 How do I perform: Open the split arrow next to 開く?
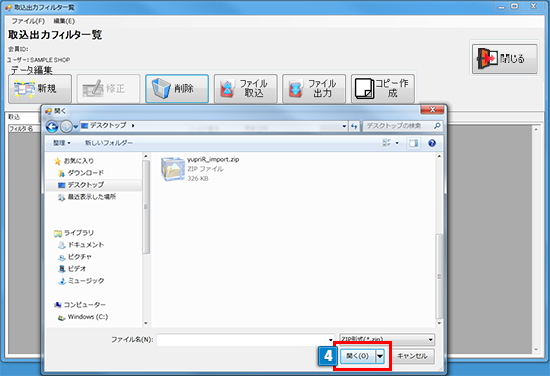(380, 356)
